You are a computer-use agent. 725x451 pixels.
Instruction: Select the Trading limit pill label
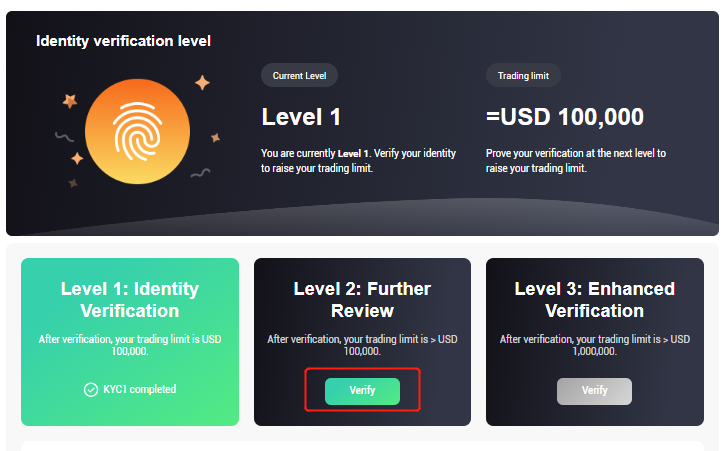523,75
